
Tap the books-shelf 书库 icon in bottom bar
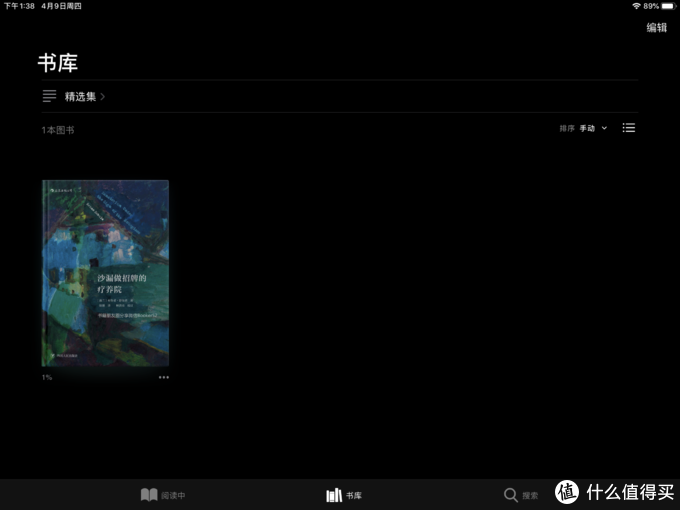click(334, 495)
